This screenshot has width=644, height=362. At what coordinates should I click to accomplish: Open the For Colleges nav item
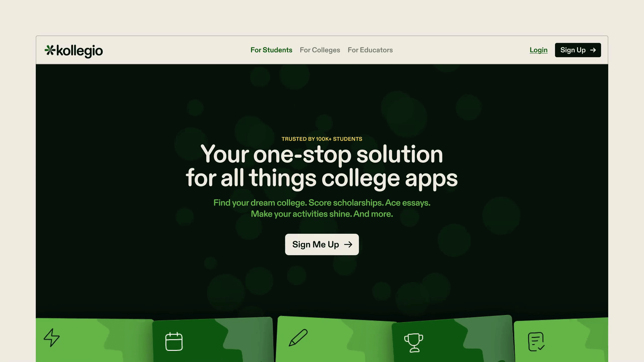pos(320,50)
